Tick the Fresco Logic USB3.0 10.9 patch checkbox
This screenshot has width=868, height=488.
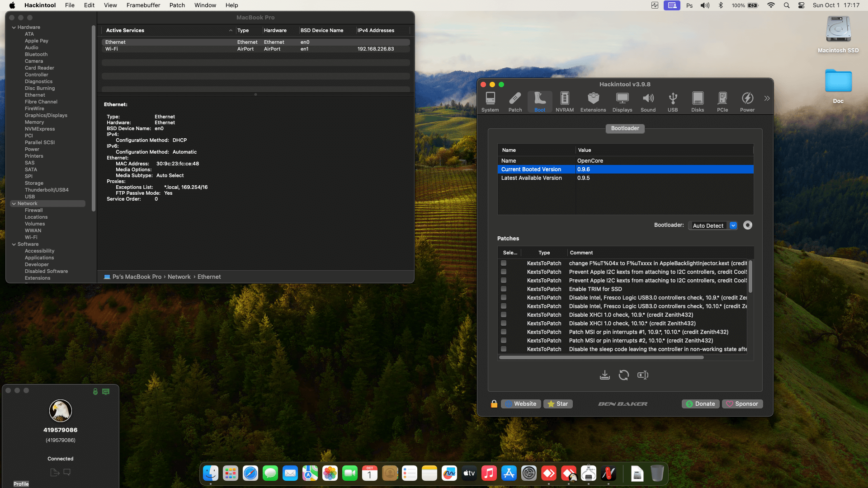[504, 297]
